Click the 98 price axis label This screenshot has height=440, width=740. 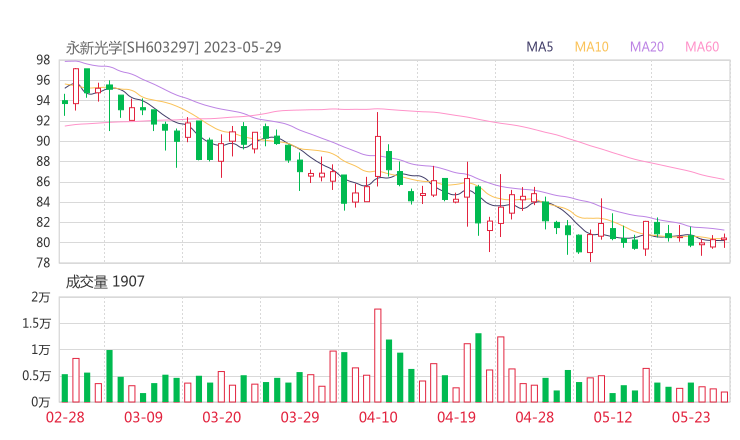pos(43,60)
